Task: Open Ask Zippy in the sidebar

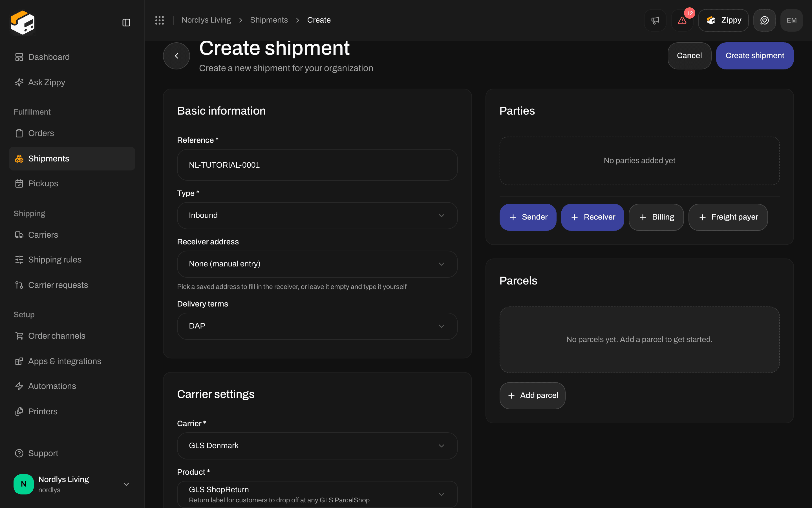Action: (72, 82)
